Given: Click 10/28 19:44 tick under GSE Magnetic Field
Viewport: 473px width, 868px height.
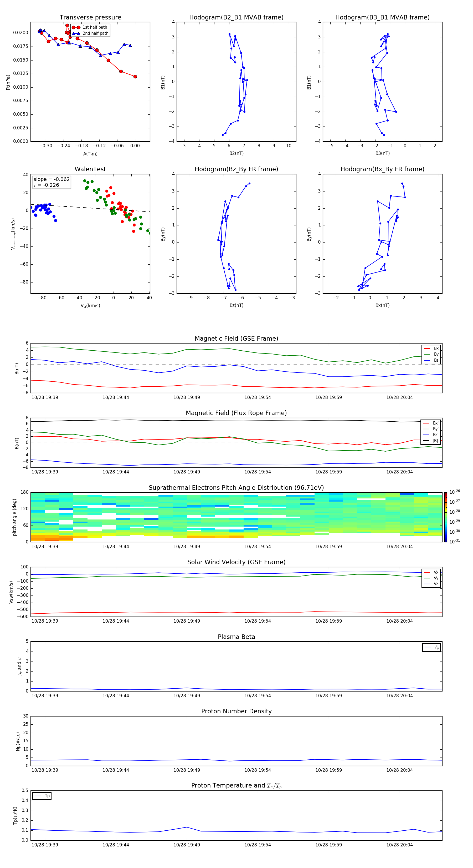Looking at the screenshot, I should click(x=115, y=397).
